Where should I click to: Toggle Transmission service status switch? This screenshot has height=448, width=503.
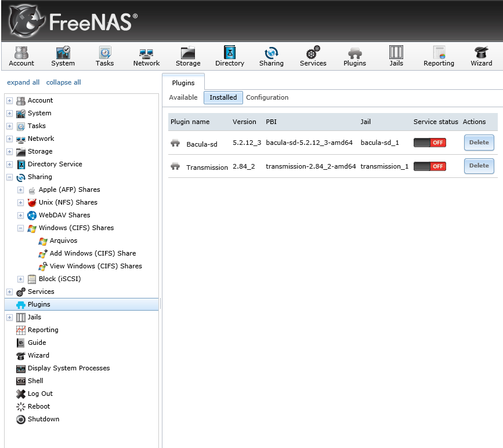click(429, 166)
